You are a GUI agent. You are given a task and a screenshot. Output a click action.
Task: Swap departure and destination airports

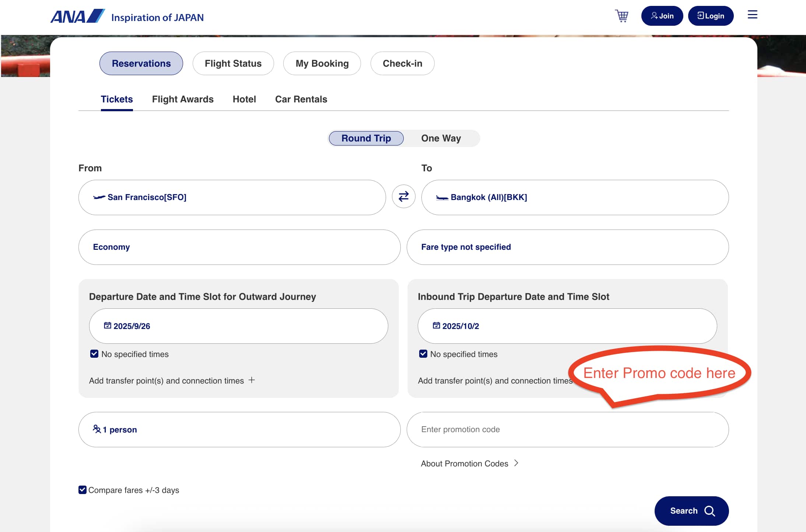[x=403, y=196]
